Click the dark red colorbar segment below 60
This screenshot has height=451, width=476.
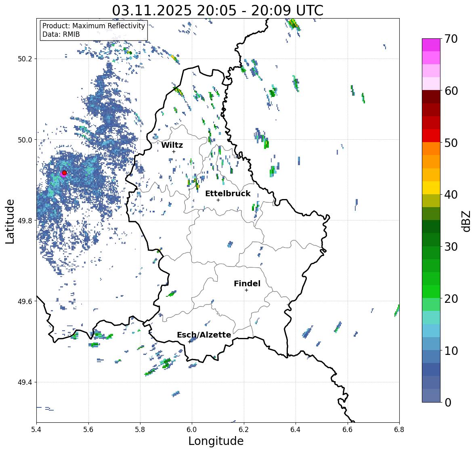(x=431, y=97)
